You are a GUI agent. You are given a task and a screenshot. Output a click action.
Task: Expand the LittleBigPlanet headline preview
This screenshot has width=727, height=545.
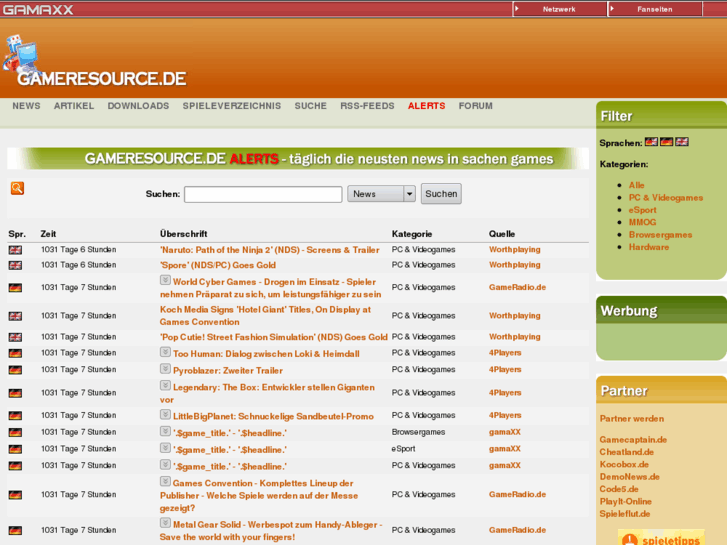pyautogui.click(x=165, y=414)
